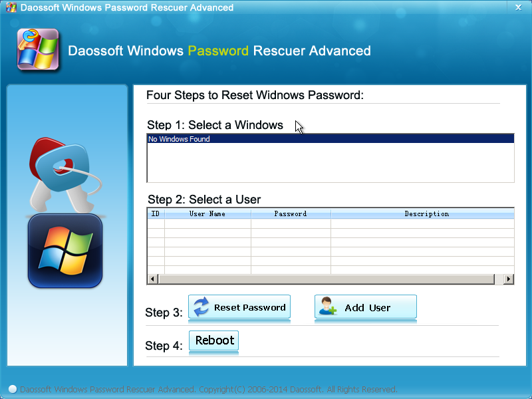532x399 pixels.
Task: Click the keys icon in the sidebar
Action: coord(65,174)
